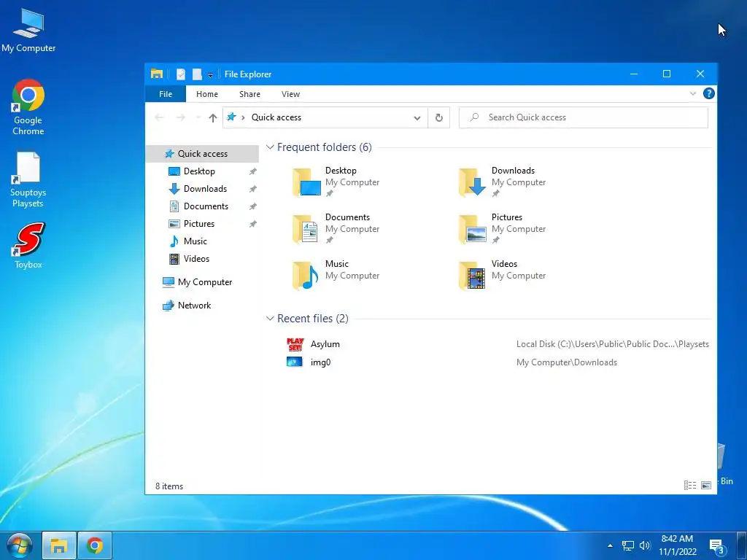This screenshot has width=747, height=560.
Task: Click the My Computer\Downloads path for img0
Action: click(566, 362)
